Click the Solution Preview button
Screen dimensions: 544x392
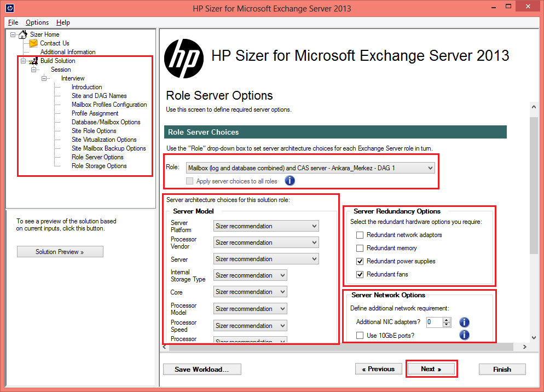point(60,252)
